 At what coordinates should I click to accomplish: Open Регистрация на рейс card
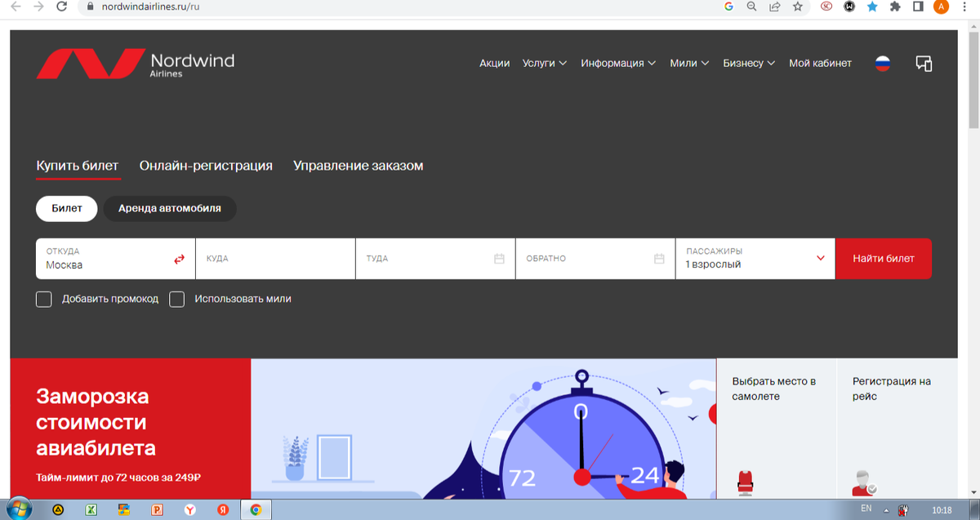[x=897, y=428]
